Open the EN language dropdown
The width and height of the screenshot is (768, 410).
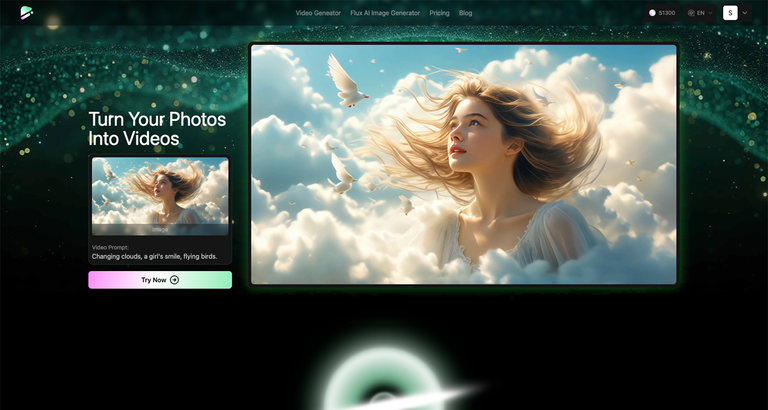coord(701,13)
